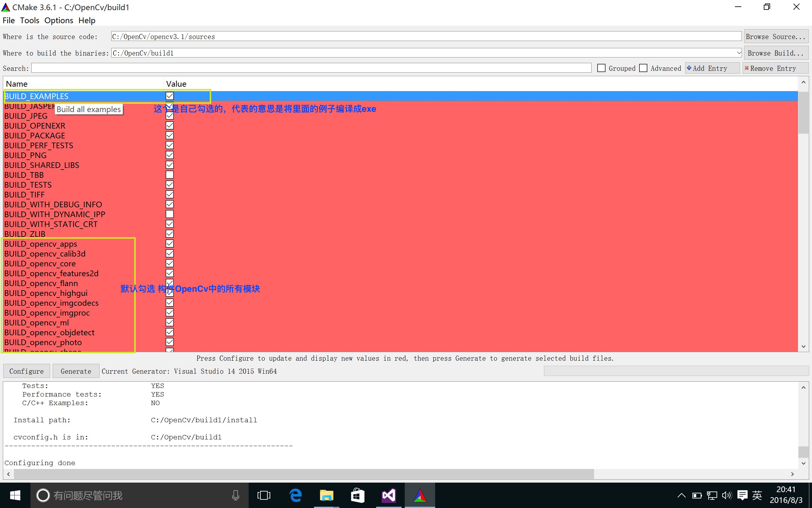Click the configure progress bar
The width and height of the screenshot is (812, 508).
pos(676,371)
